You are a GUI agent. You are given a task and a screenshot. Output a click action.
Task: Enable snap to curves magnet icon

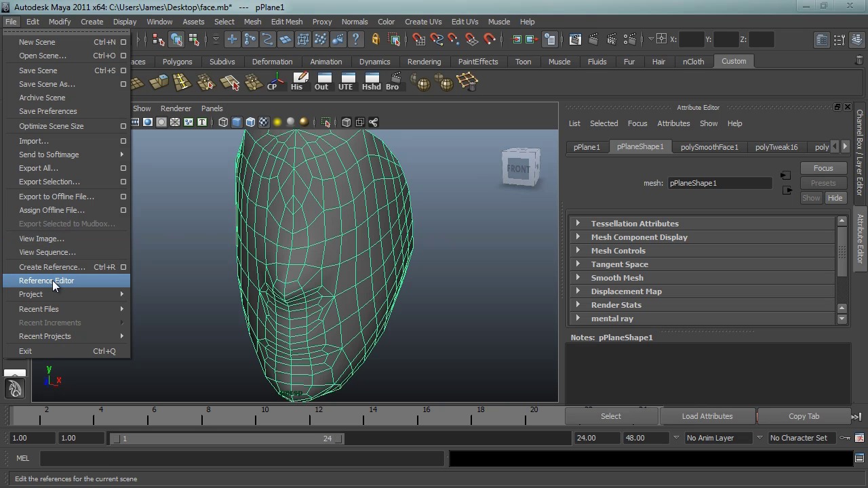(437, 39)
